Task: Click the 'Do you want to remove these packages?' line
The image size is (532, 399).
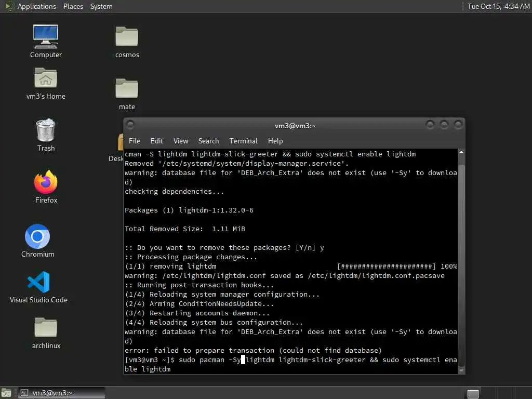Action: 224,248
